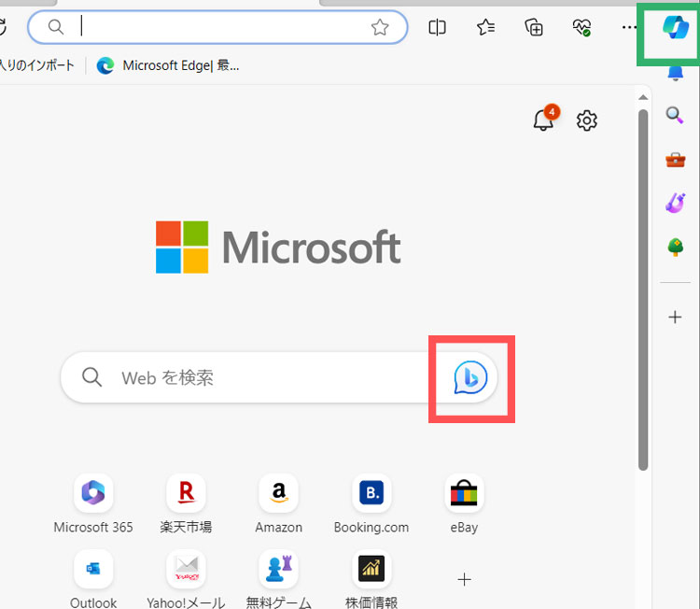Screen dimensions: 700x609
Task: Open the Booking.com quick link
Action: (x=371, y=503)
